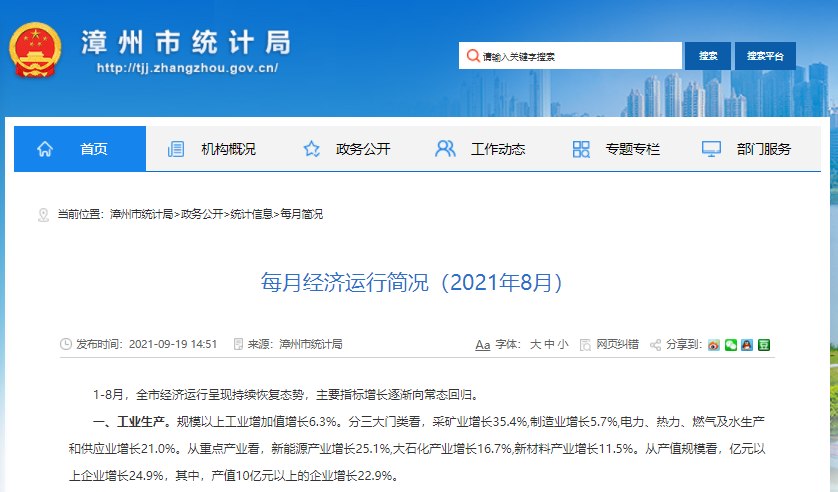Open the 专题专栏 menu item

coord(632,149)
